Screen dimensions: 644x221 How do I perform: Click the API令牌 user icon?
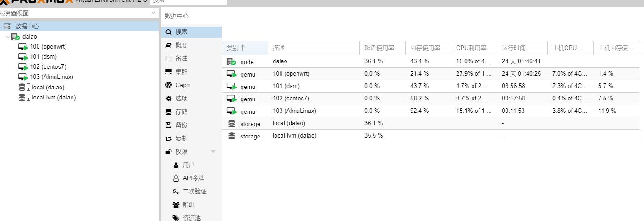(176, 178)
